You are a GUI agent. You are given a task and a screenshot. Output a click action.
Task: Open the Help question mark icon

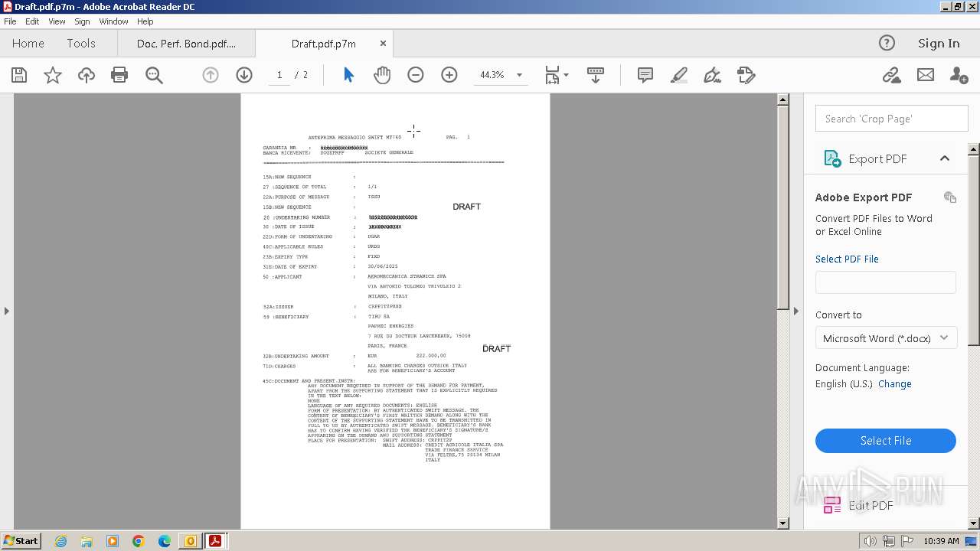(x=887, y=43)
